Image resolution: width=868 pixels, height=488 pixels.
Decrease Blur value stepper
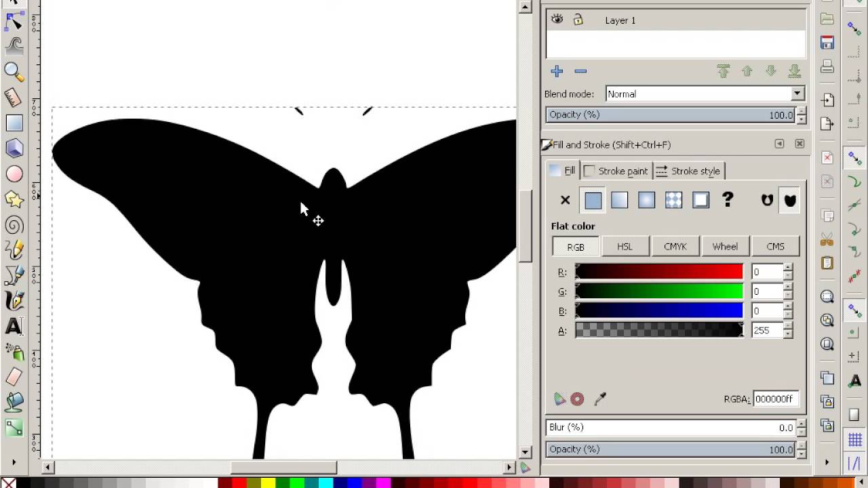pos(802,431)
